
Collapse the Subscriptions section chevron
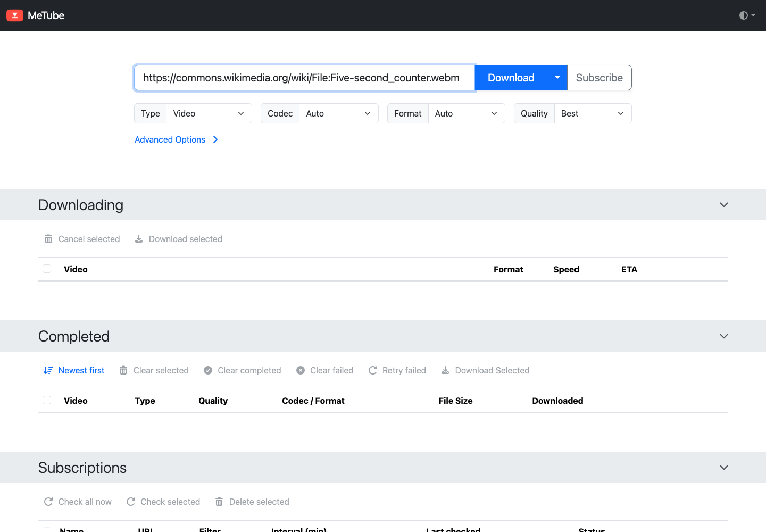(x=724, y=468)
